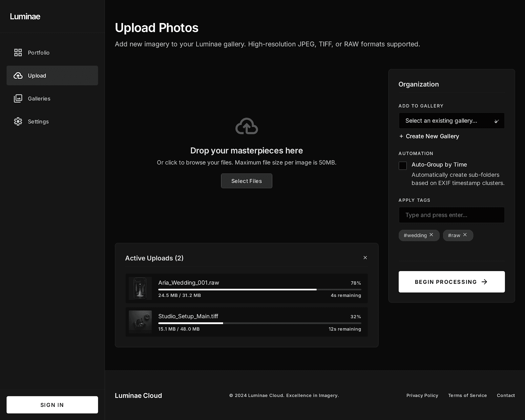
Task: Click the 15.1 MB / 48.0 MB size text
Action: [x=179, y=329]
